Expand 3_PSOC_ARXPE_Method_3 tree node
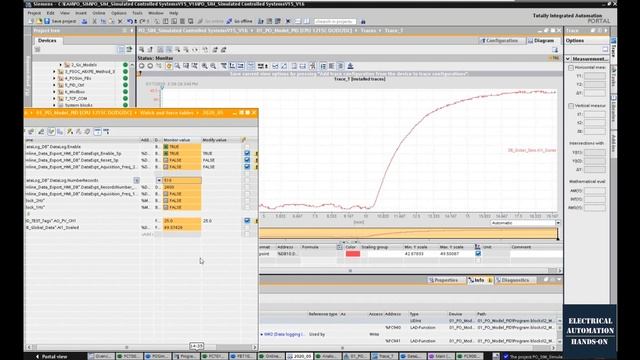This screenshot has height=360, width=640. (x=54, y=71)
